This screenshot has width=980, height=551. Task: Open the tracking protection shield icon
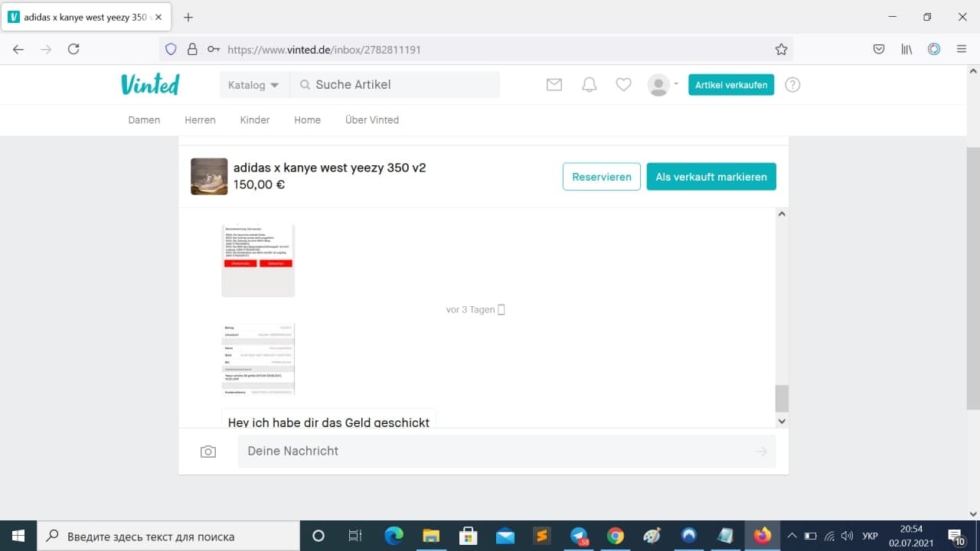pos(171,49)
